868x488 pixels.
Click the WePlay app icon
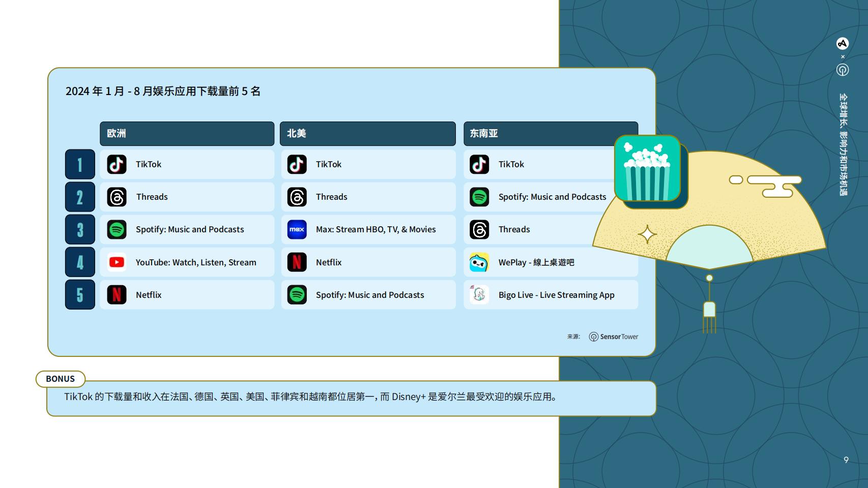(479, 262)
